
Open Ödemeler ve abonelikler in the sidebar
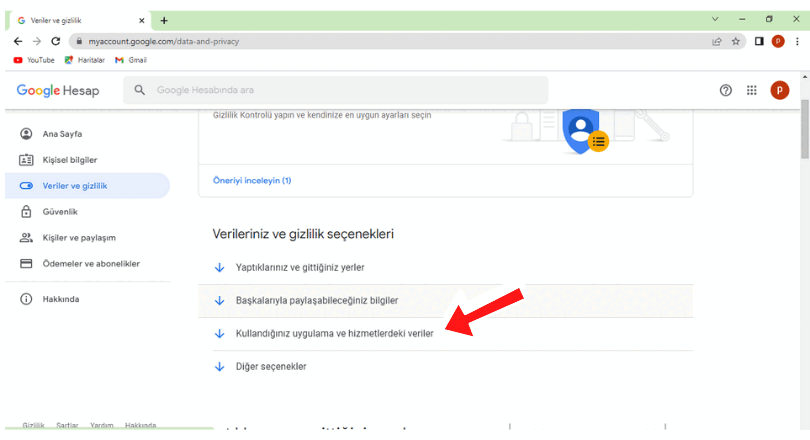point(87,263)
